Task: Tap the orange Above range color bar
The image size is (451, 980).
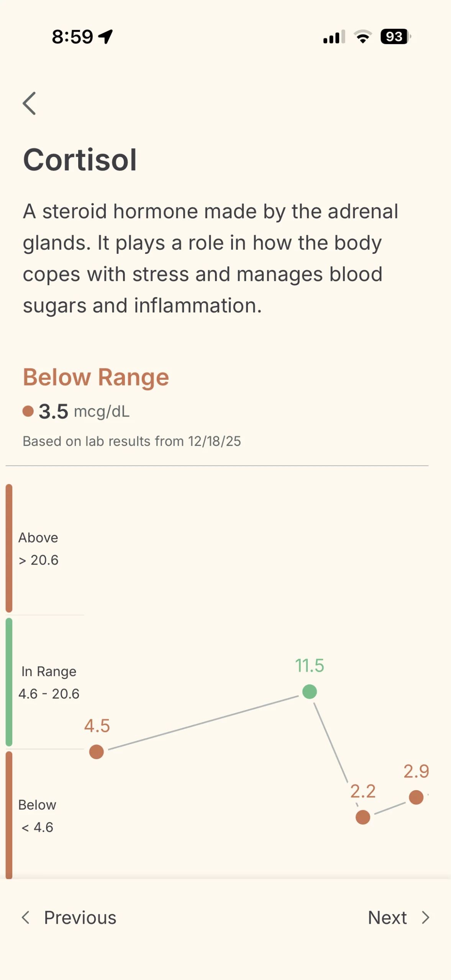Action: click(x=9, y=548)
